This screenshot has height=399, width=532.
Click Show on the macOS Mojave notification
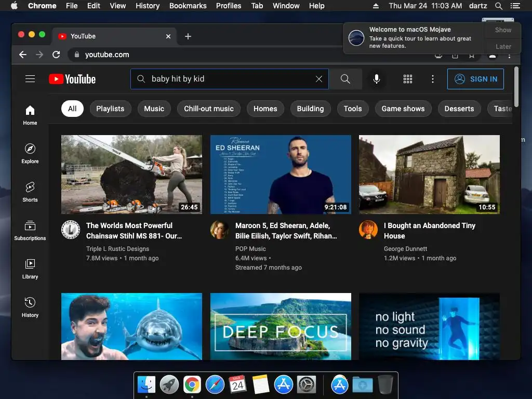click(x=503, y=30)
